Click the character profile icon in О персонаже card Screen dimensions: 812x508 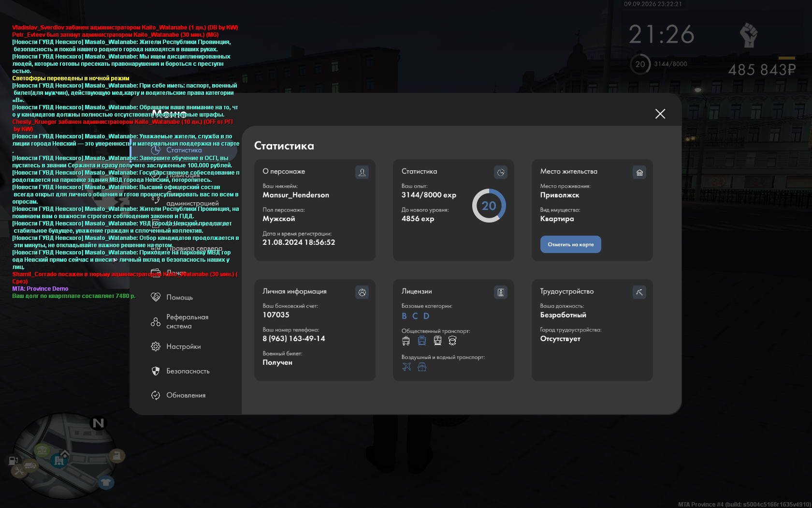(x=362, y=172)
